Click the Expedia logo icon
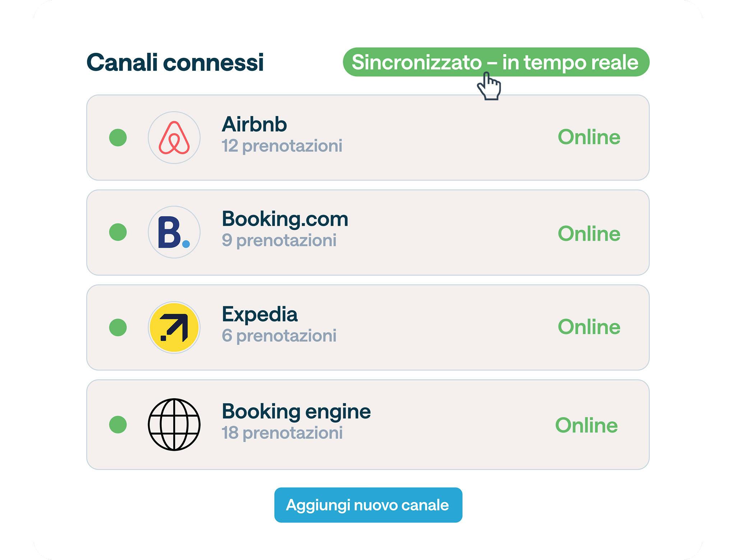This screenshot has width=736, height=560. (x=174, y=327)
